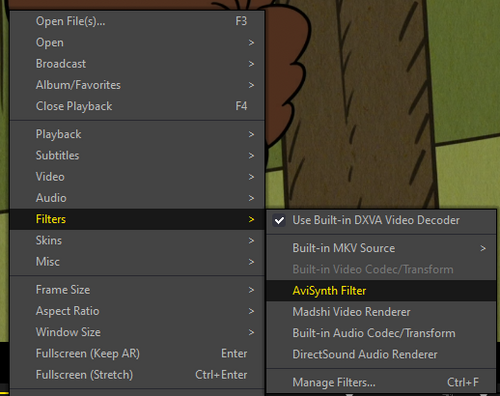Open Album/Favorites submenu
This screenshot has height=396, width=500.
(137, 85)
